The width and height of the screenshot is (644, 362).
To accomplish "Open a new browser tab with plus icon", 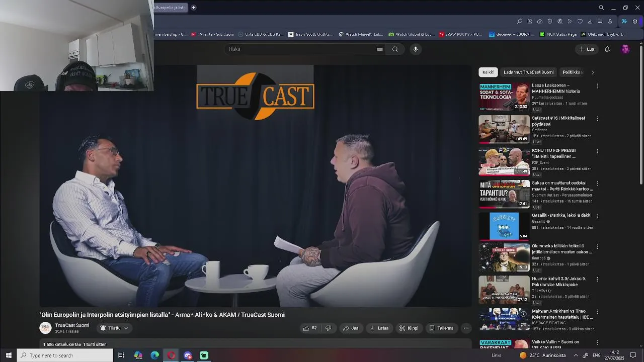I will point(193,8).
